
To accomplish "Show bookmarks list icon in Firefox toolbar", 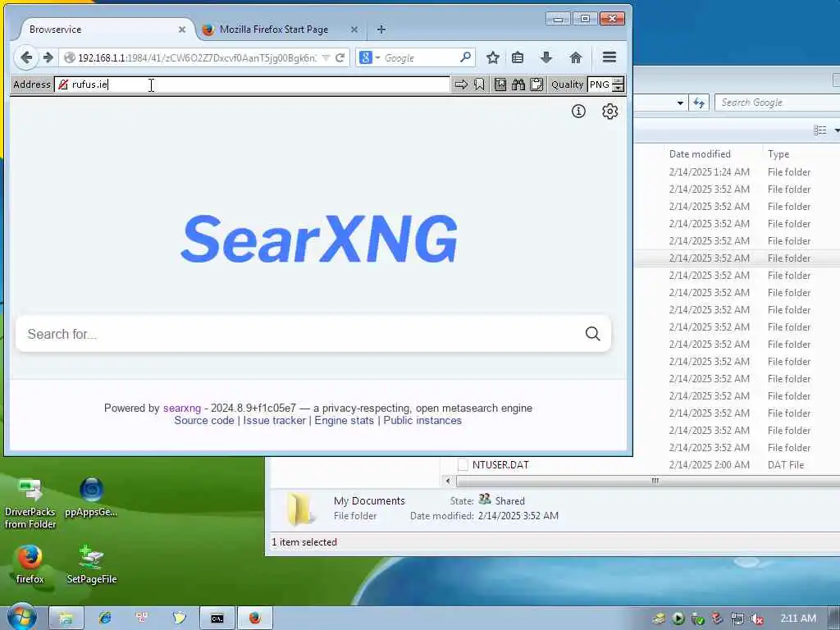I will tap(518, 57).
